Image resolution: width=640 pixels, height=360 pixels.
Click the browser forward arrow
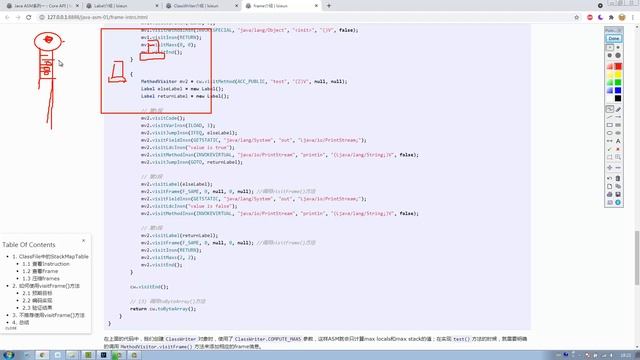[18, 17]
